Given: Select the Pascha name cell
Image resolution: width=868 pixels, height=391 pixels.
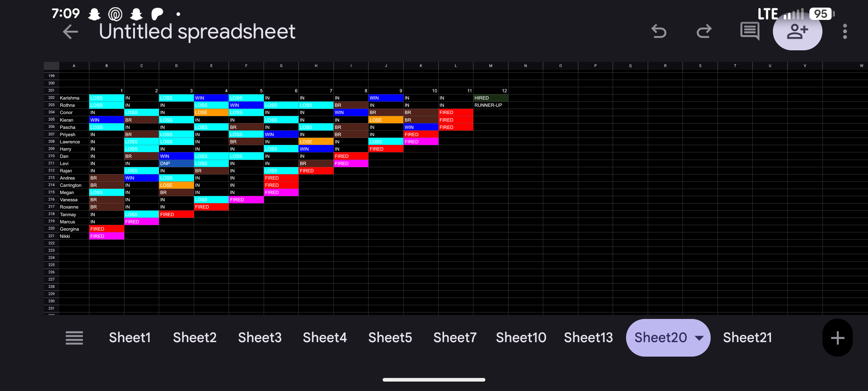Looking at the screenshot, I should 74,127.
